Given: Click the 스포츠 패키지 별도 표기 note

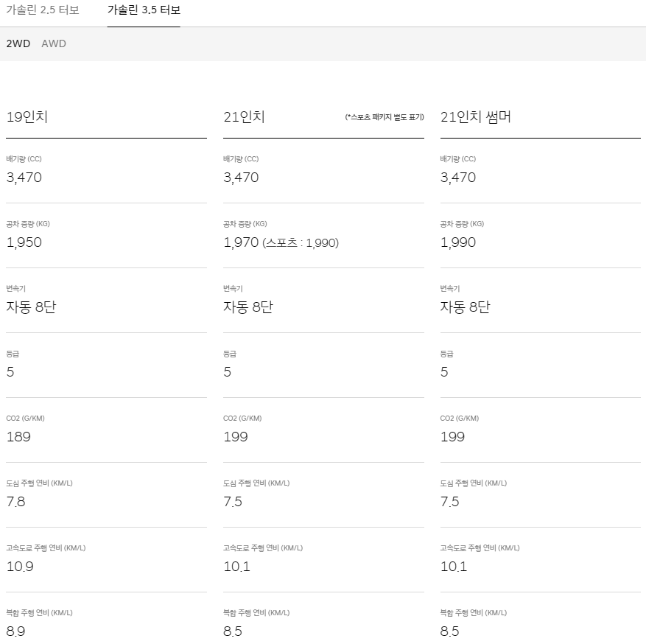Looking at the screenshot, I should pyautogui.click(x=385, y=117).
